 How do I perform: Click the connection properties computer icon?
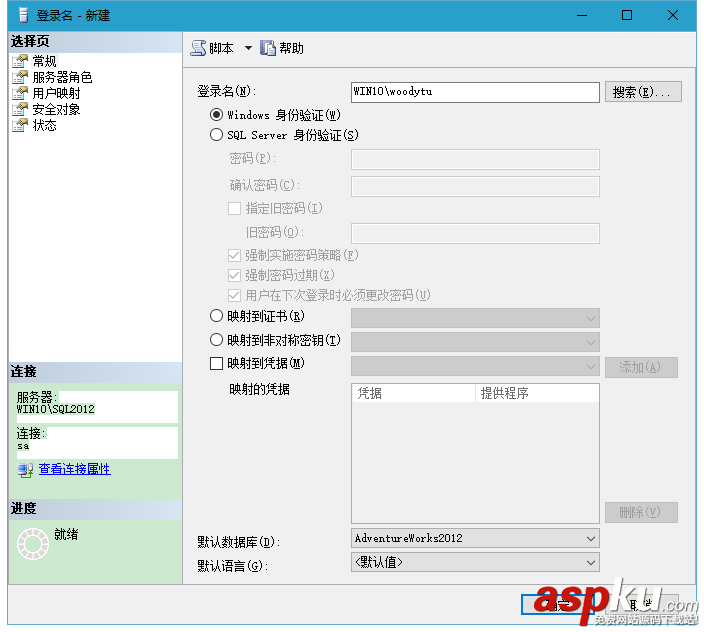[x=25, y=470]
